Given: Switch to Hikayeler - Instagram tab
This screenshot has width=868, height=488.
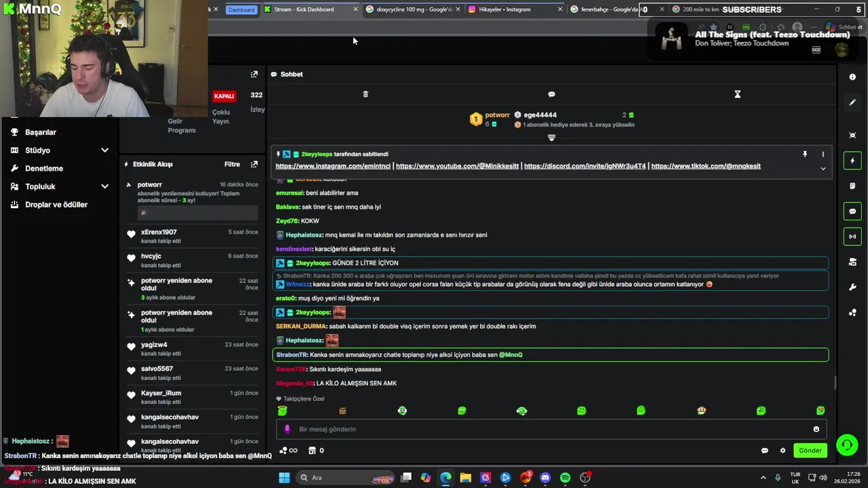Looking at the screenshot, I should pos(514,9).
